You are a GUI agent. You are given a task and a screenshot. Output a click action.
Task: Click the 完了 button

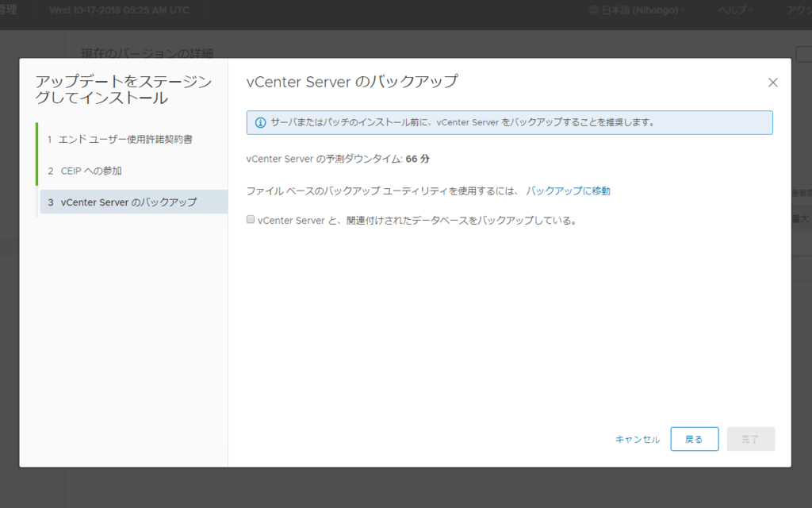click(x=750, y=439)
